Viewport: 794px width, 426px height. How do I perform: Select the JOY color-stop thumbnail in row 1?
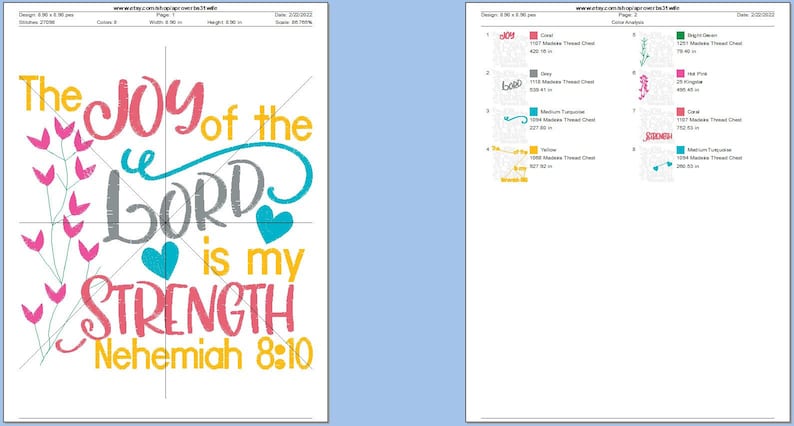point(510,49)
